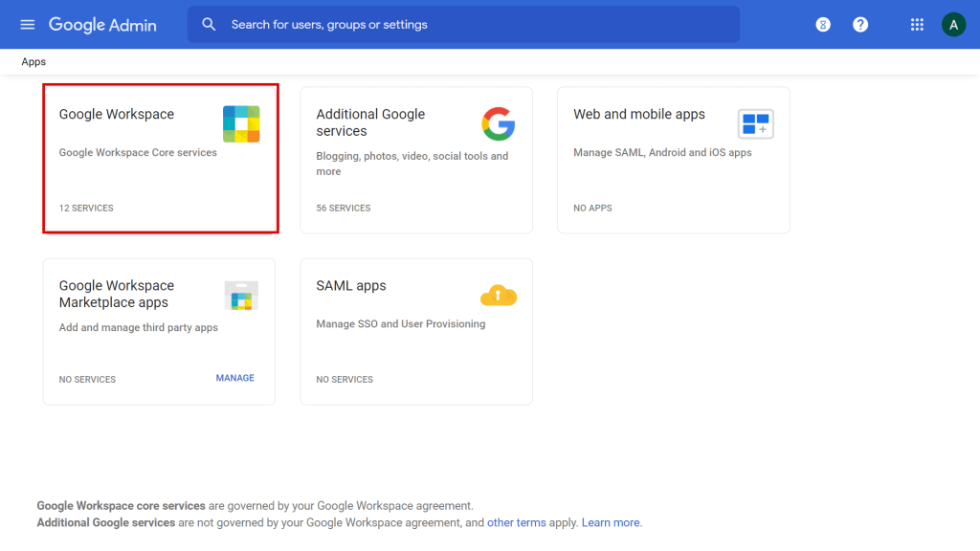Open the SAML apps card title
The height and width of the screenshot is (551, 980).
click(351, 285)
